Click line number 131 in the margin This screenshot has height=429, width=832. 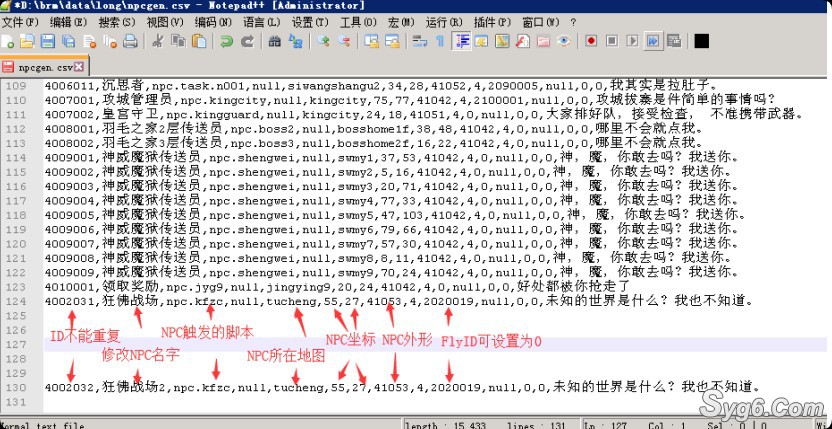tap(18, 402)
